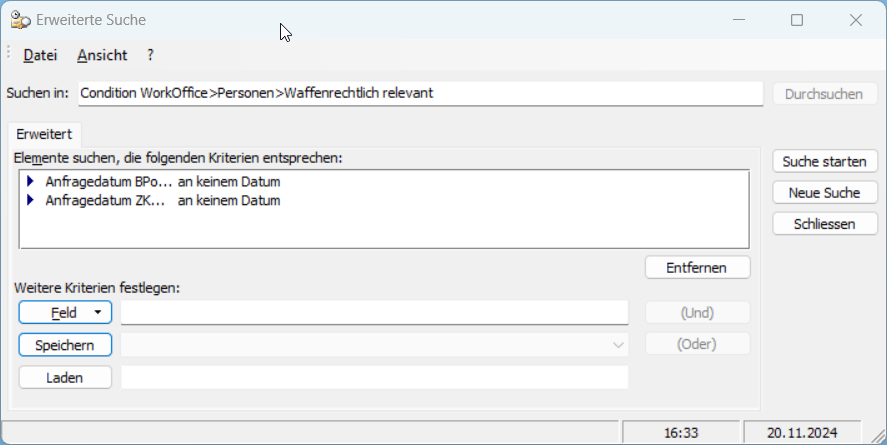Expand the combo box beside Speichern
Image resolution: width=887 pixels, height=445 pixels.
tap(617, 345)
